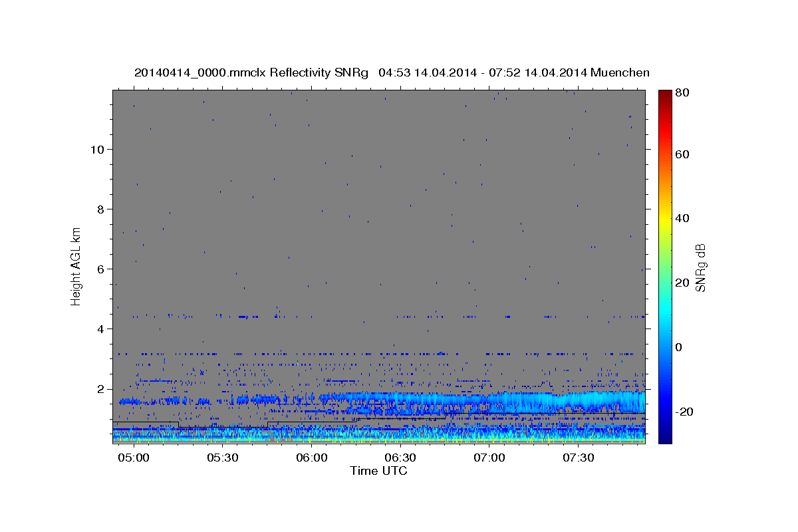This screenshot has width=798, height=532.
Task: Click the colorbar value 0
Action: pyautogui.click(x=679, y=347)
